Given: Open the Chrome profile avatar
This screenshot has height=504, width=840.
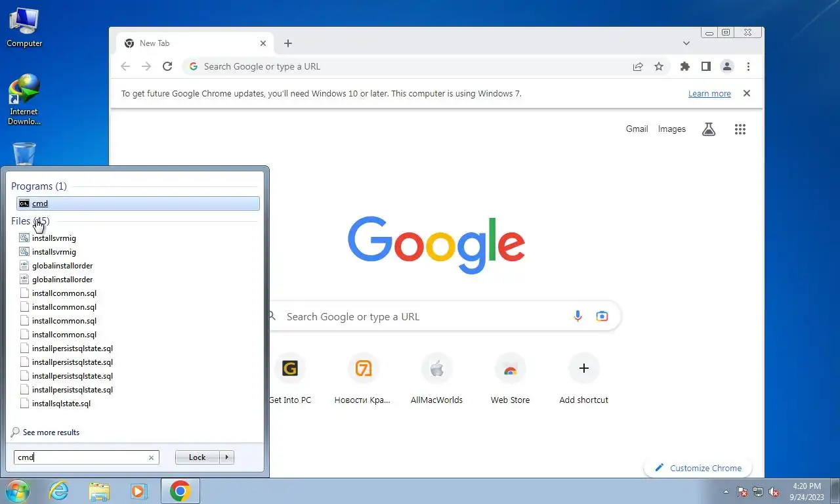Looking at the screenshot, I should coord(727,66).
